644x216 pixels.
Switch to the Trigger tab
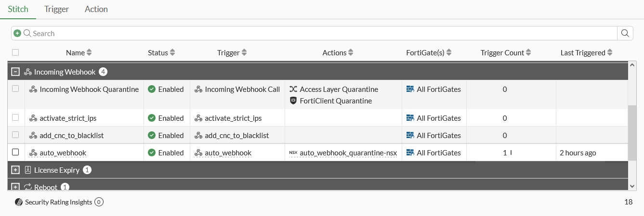[x=56, y=9]
